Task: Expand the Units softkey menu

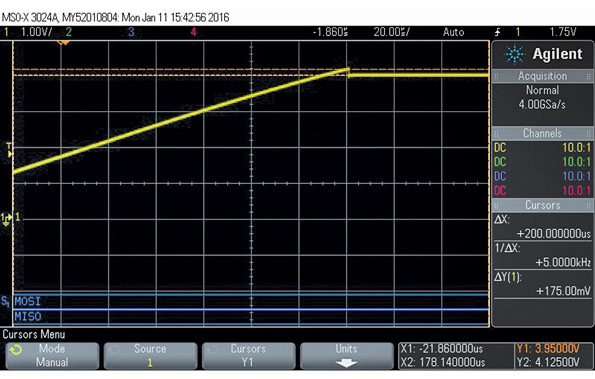Action: (x=347, y=356)
